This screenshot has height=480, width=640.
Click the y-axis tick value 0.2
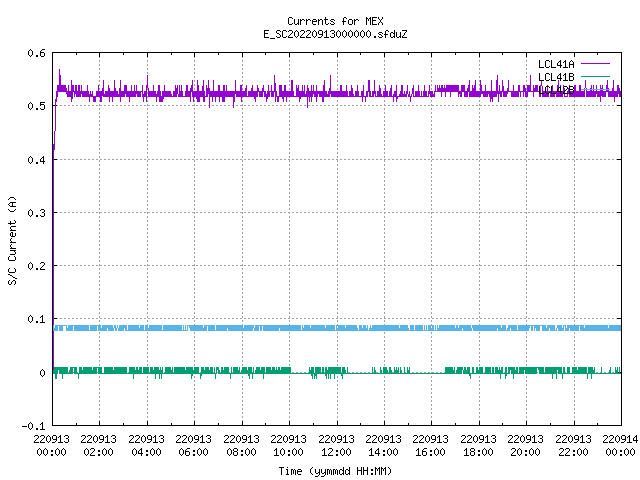point(36,266)
